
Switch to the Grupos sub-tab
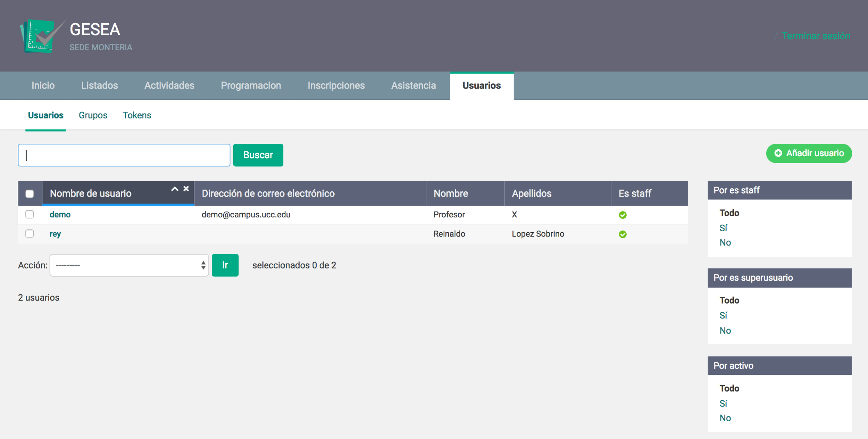point(93,115)
